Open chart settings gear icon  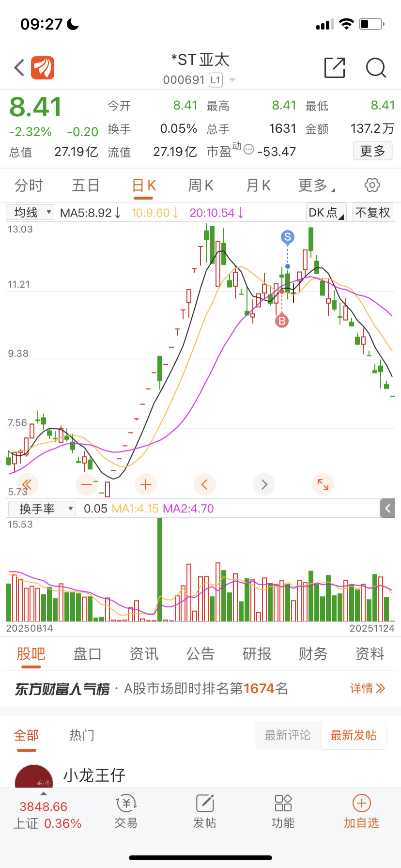coord(372,185)
